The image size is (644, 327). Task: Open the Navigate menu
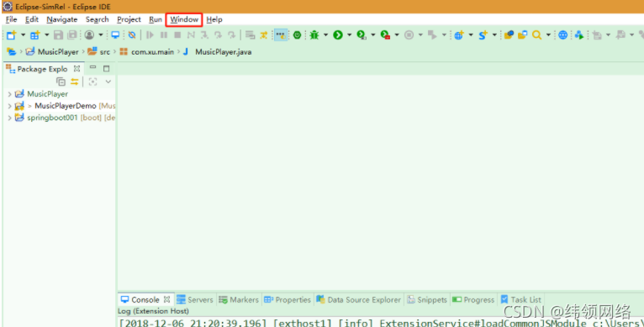point(62,19)
